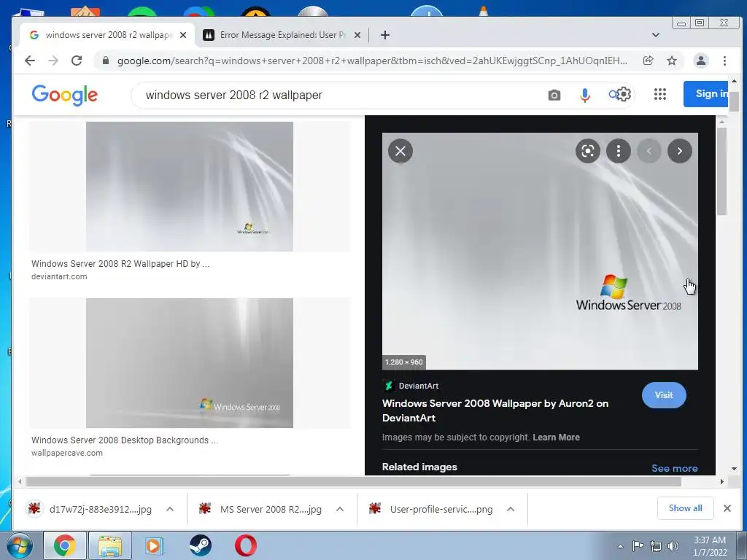The width and height of the screenshot is (747, 560).
Task: Go back with the browser back arrow
Action: click(x=29, y=61)
